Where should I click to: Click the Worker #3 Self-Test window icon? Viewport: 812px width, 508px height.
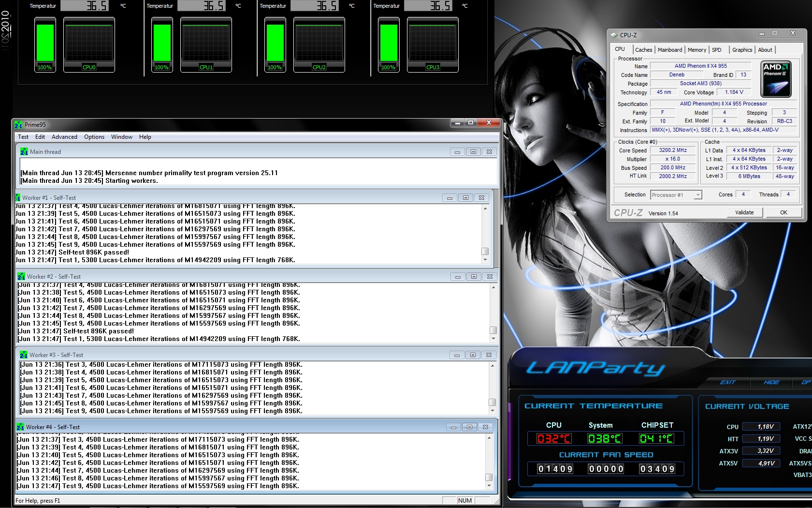click(24, 355)
